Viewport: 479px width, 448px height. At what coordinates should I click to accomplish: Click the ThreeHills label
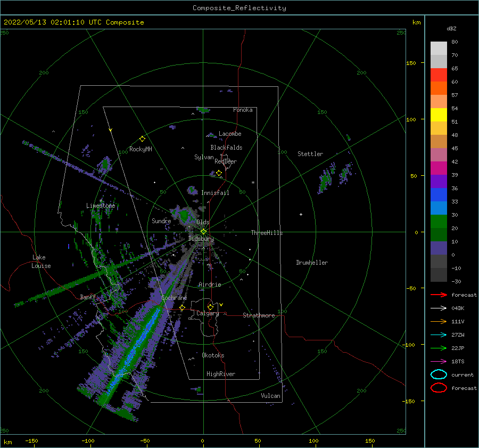click(267, 233)
